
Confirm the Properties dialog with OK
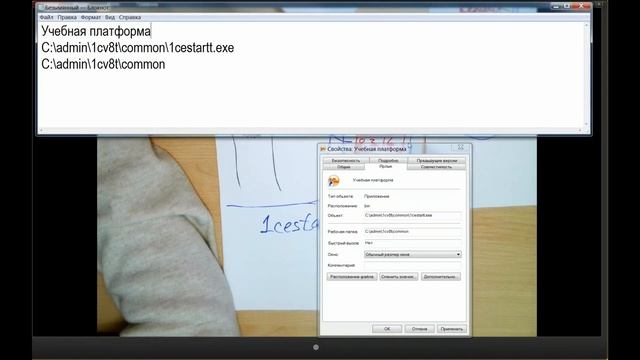pyautogui.click(x=387, y=329)
